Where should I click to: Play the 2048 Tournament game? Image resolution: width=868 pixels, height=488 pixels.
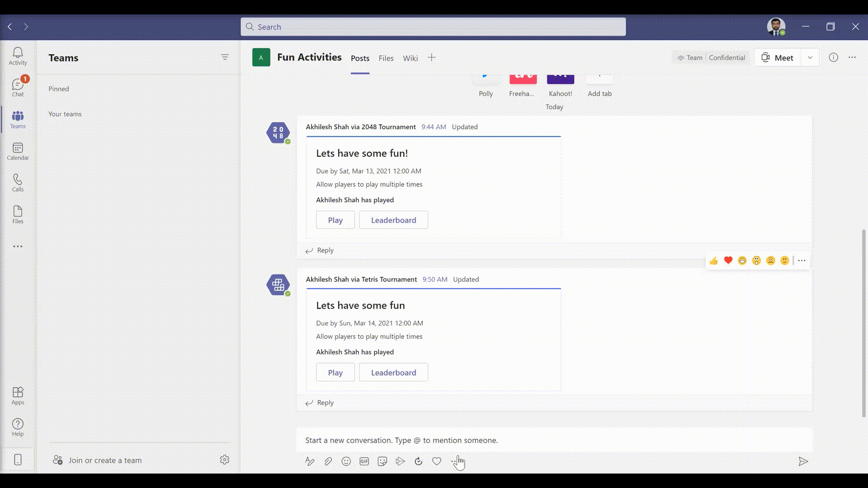tap(335, 220)
